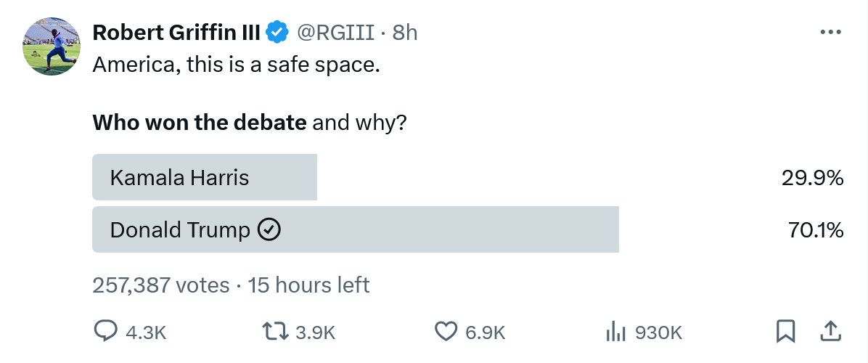This screenshot has width=868, height=363.
Task: Click the profile avatar photo
Action: coord(52,47)
